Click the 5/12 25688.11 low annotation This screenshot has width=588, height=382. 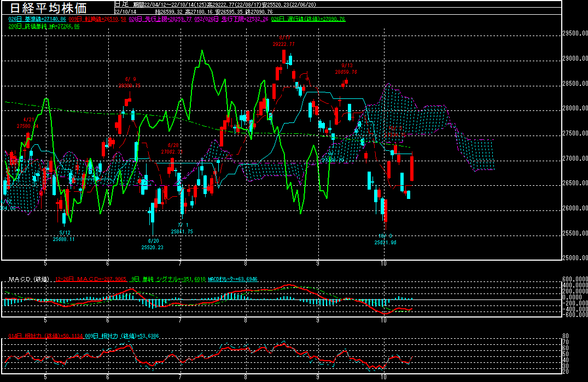click(x=64, y=236)
